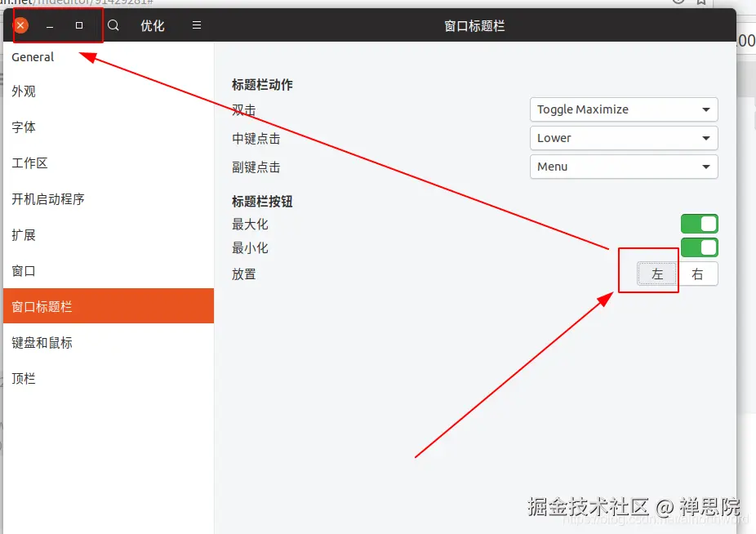Click the maximize icon preview in titlebar
756x534 pixels.
tap(79, 25)
